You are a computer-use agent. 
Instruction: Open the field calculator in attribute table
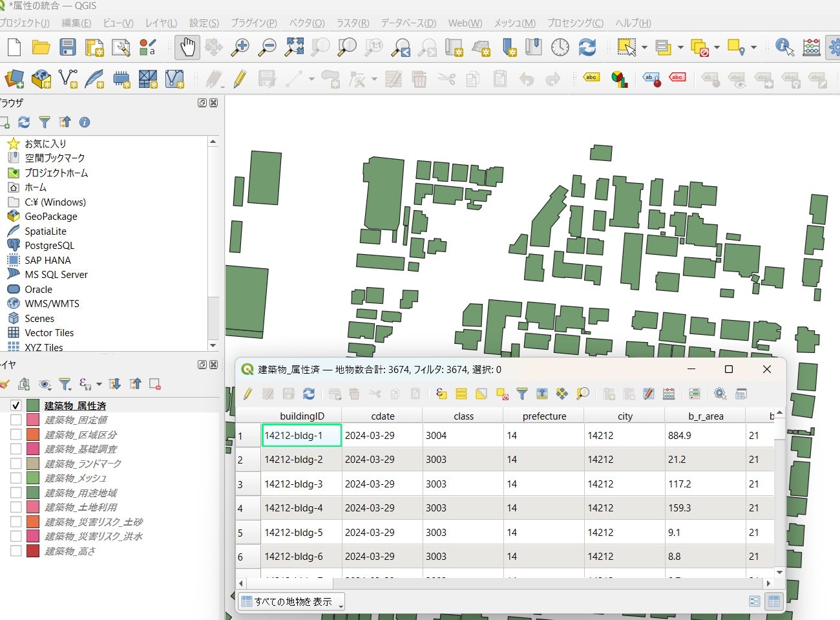click(x=669, y=394)
